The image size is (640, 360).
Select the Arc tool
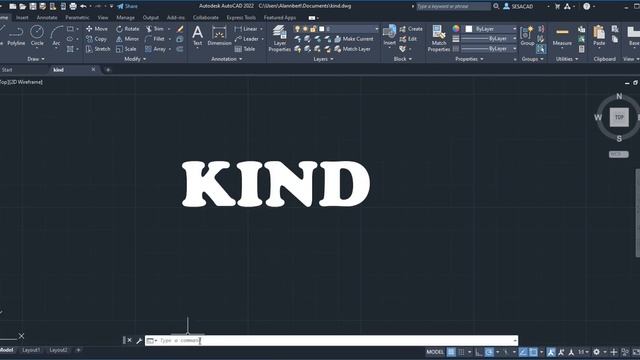[56, 36]
